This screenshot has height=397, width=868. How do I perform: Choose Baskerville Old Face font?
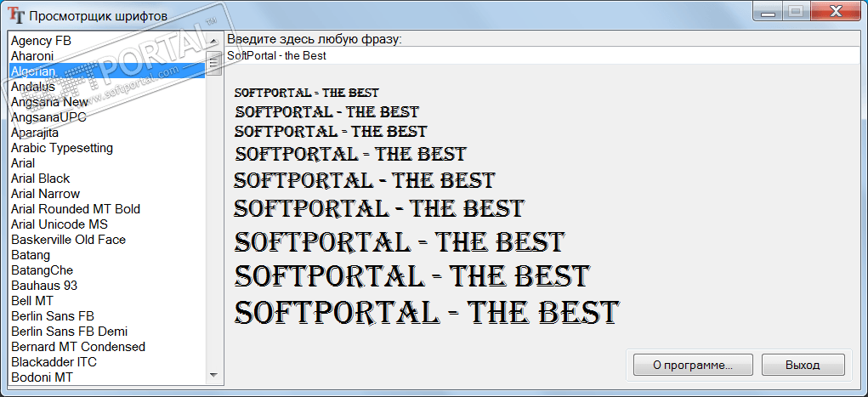coord(107,240)
